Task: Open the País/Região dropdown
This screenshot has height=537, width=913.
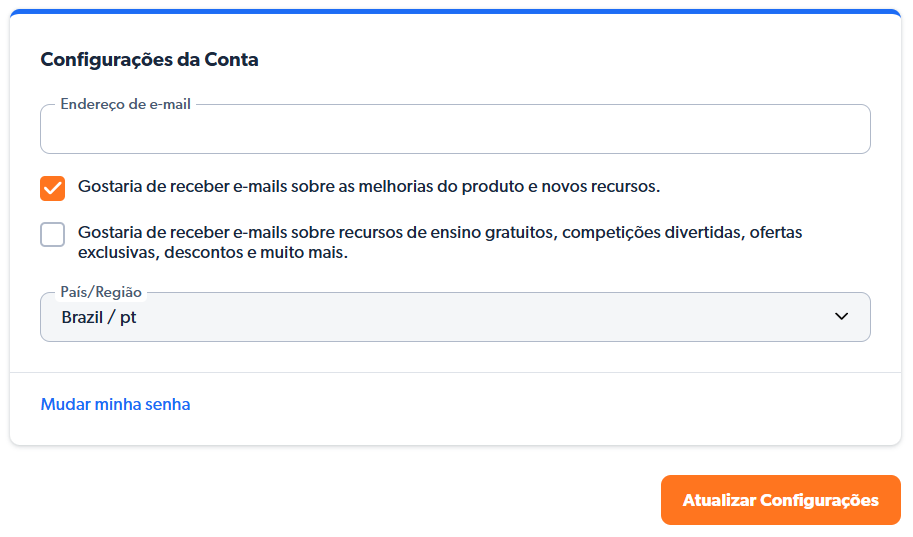Action: (455, 317)
